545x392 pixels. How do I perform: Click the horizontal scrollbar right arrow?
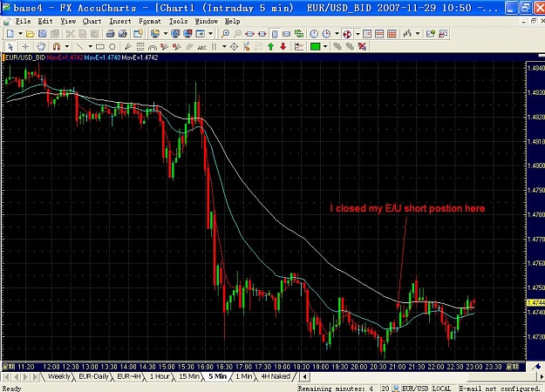tap(542, 376)
